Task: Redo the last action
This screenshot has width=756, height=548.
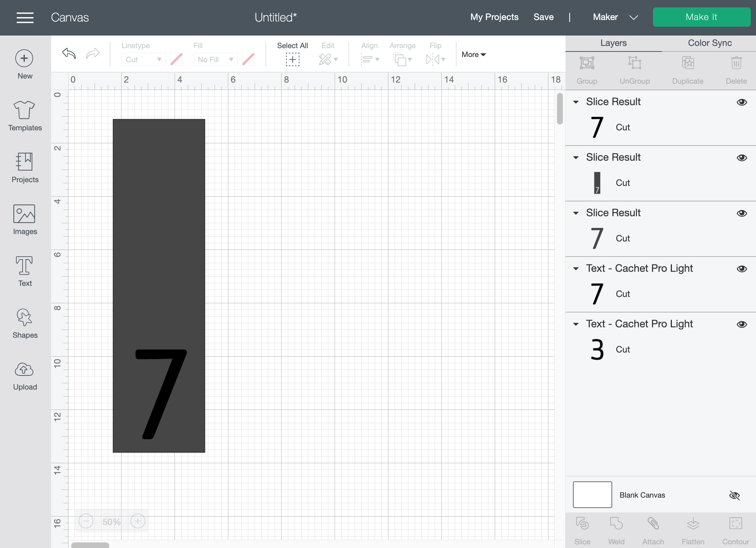Action: [93, 54]
